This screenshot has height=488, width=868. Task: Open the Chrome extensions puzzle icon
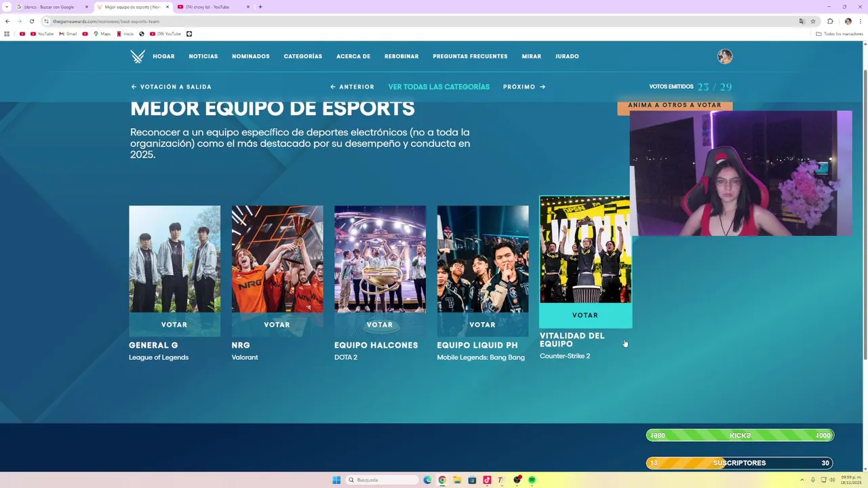tap(830, 21)
